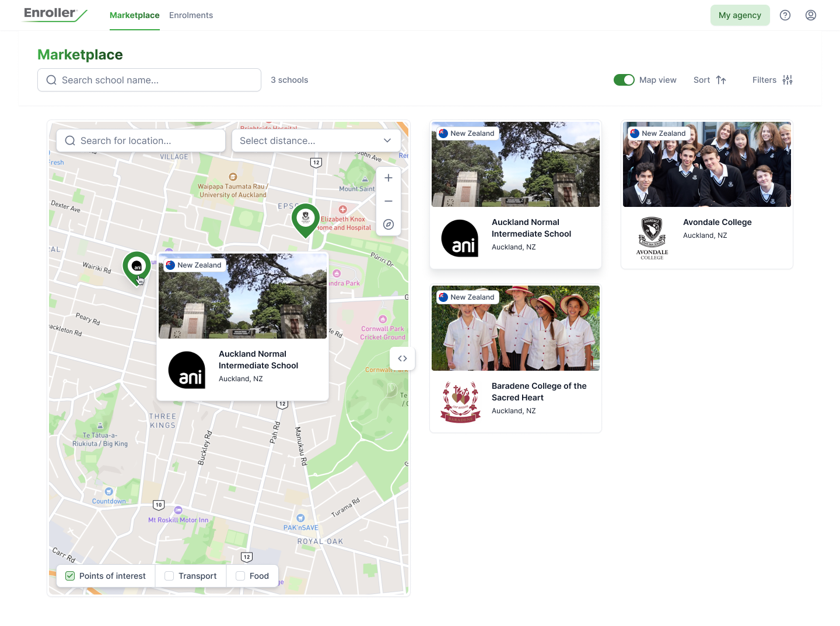Open Baradene College of the Sacred Heart title
This screenshot has height=626, width=840.
coord(539,392)
